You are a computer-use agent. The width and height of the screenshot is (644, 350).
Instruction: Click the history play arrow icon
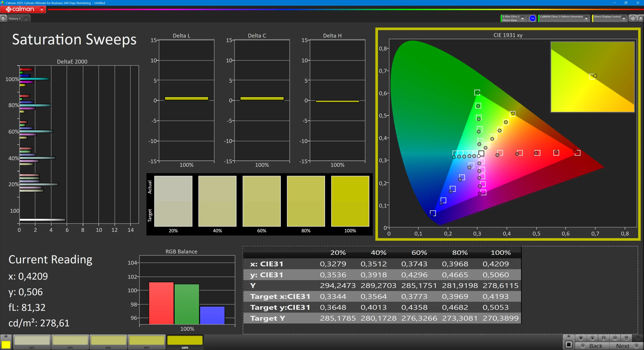pyautogui.click(x=3, y=18)
